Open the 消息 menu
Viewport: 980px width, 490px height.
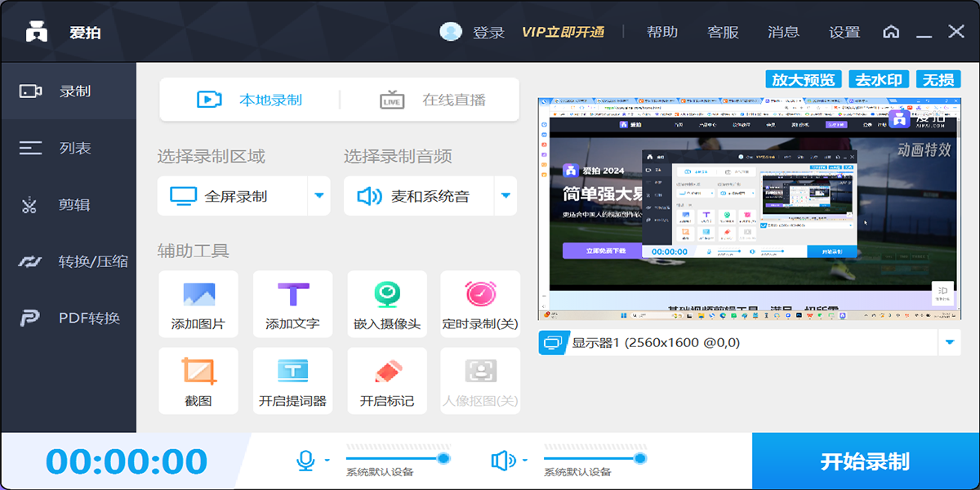point(784,32)
